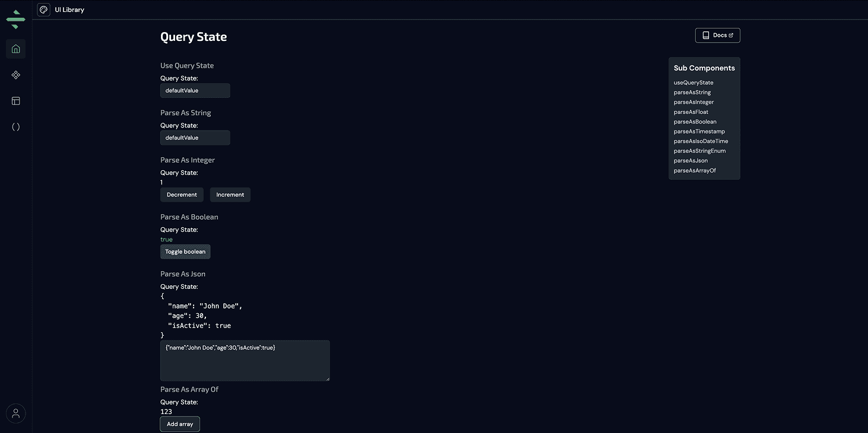Click the Increment button
Viewport: 868px width, 433px height.
point(230,195)
